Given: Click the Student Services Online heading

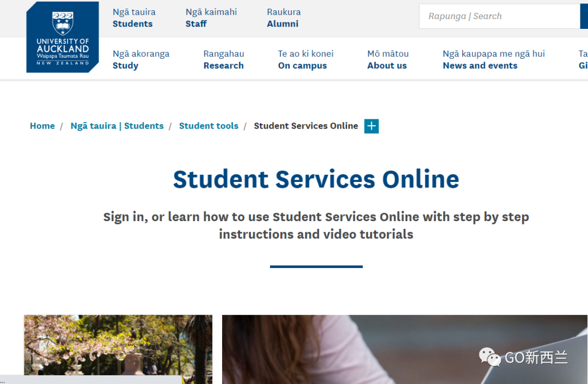Looking at the screenshot, I should click(316, 179).
